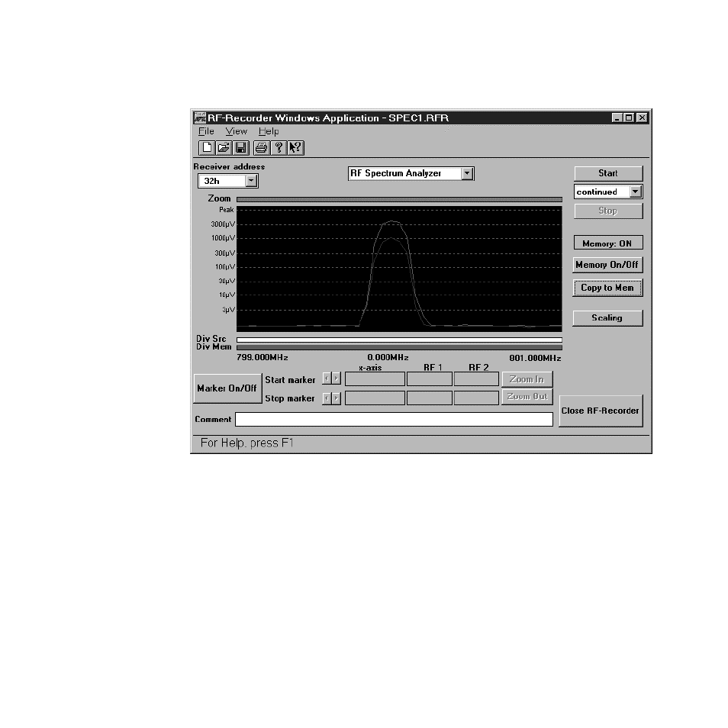This screenshot has width=728, height=728.
Task: Click the disabled Stop button
Action: 608,211
